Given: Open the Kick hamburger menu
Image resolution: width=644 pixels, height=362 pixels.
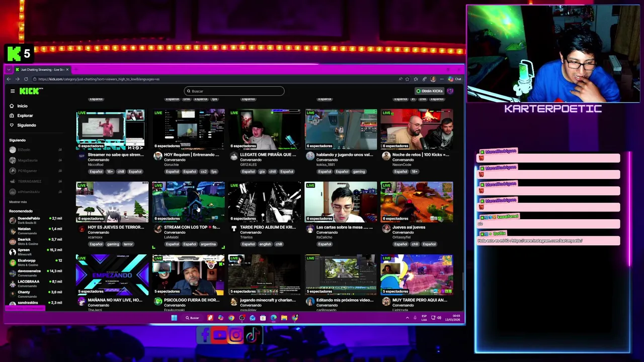Looking at the screenshot, I should coord(13,91).
